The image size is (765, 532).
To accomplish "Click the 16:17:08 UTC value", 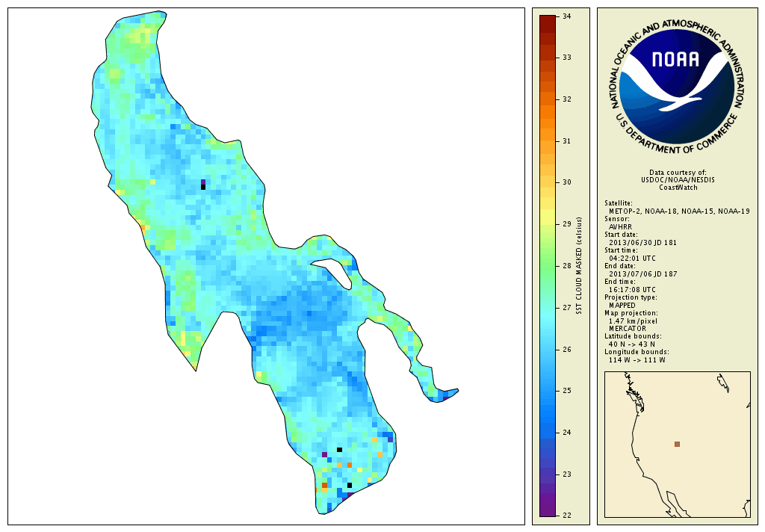I will (x=632, y=289).
